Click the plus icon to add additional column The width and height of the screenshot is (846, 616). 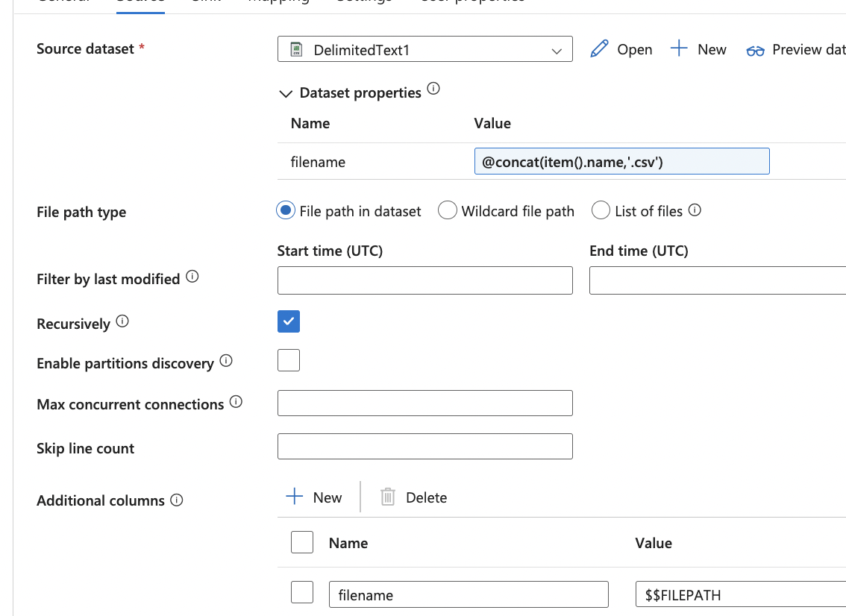pyautogui.click(x=296, y=497)
